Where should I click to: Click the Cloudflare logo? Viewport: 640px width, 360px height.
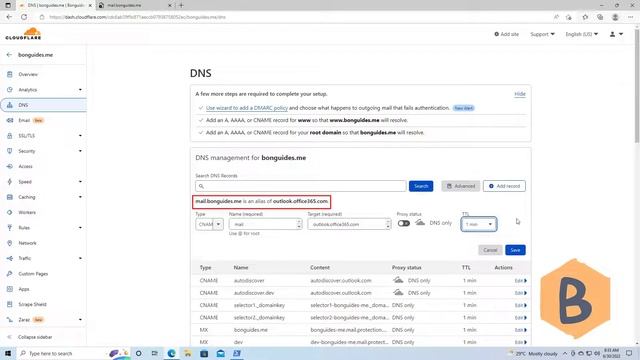(x=23, y=34)
